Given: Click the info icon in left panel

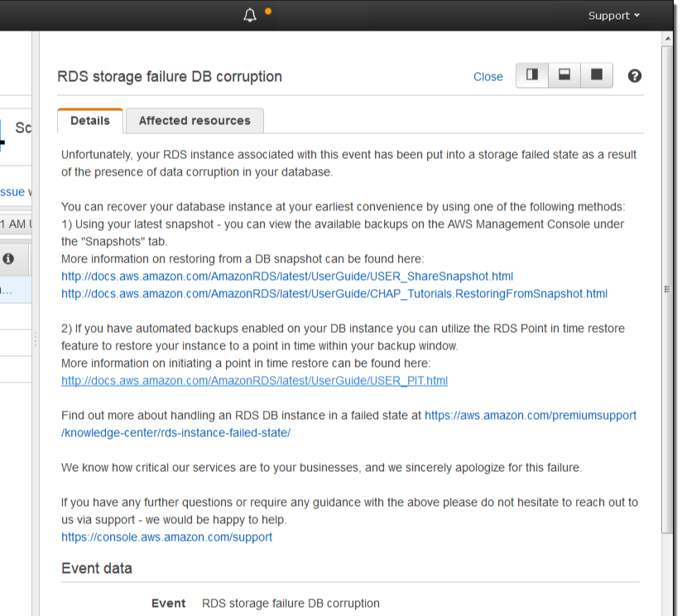Looking at the screenshot, I should click(x=8, y=259).
